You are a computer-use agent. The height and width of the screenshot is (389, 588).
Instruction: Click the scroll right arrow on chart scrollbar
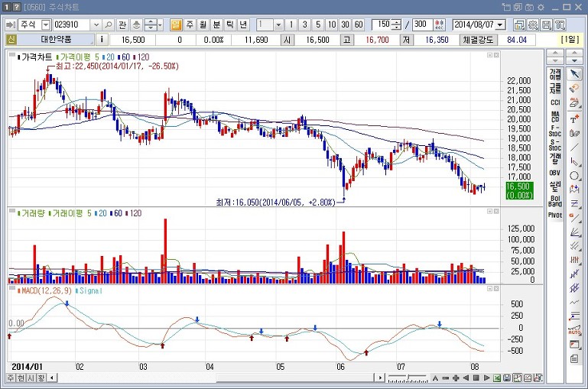pos(380,378)
